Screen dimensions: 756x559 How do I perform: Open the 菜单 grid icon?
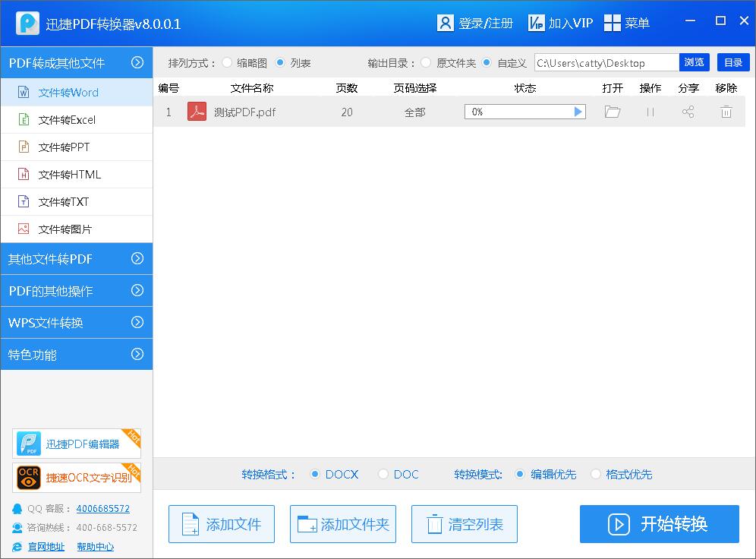pyautogui.click(x=613, y=23)
